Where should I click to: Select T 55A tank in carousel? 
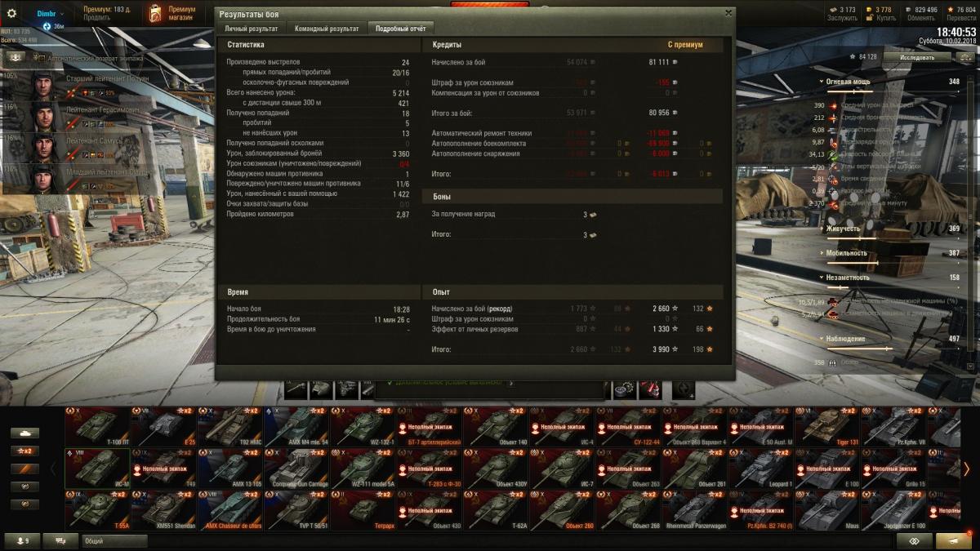coord(97,510)
